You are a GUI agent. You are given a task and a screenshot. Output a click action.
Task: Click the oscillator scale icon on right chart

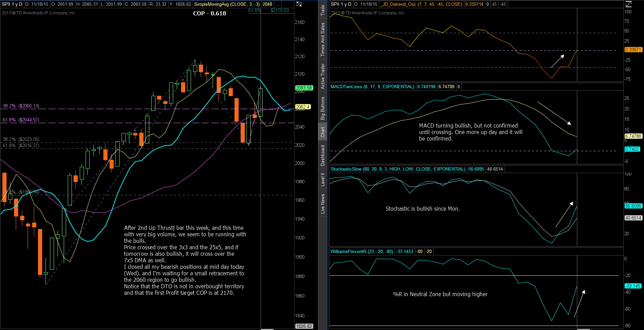pyautogui.click(x=628, y=4)
